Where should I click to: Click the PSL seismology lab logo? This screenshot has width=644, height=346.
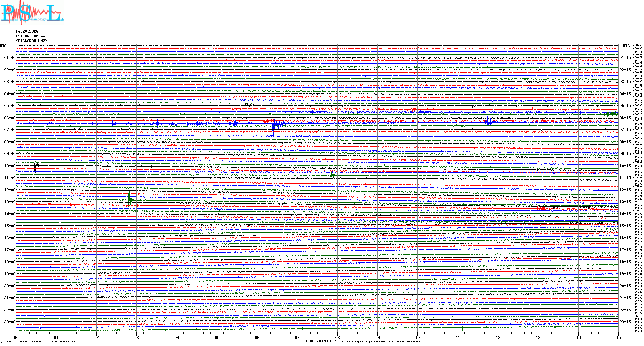[31, 13]
